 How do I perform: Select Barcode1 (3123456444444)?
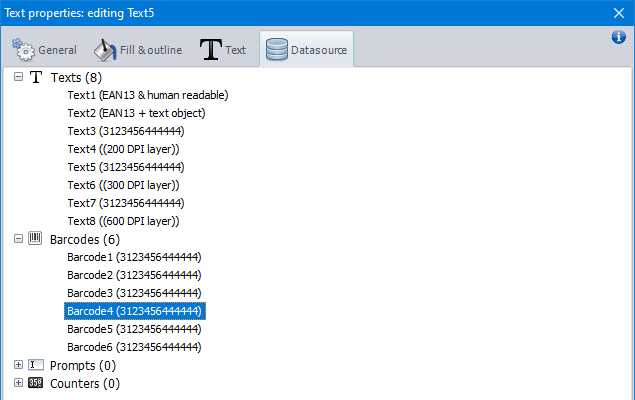coord(134,257)
